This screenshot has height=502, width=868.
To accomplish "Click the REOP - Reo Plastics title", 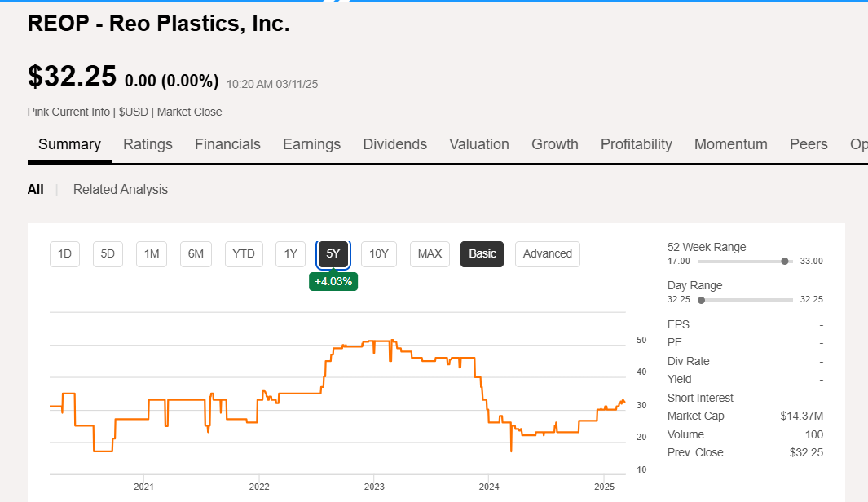I will 158,24.
